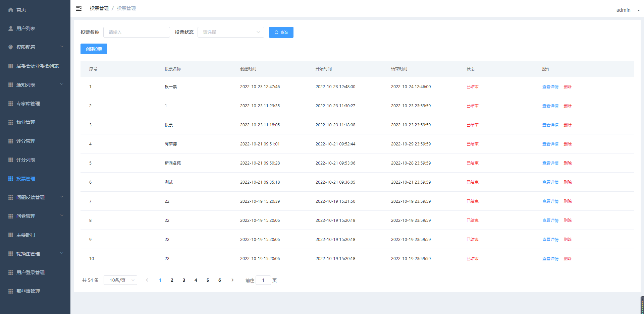View details of vote 投票 in row 3

550,125
